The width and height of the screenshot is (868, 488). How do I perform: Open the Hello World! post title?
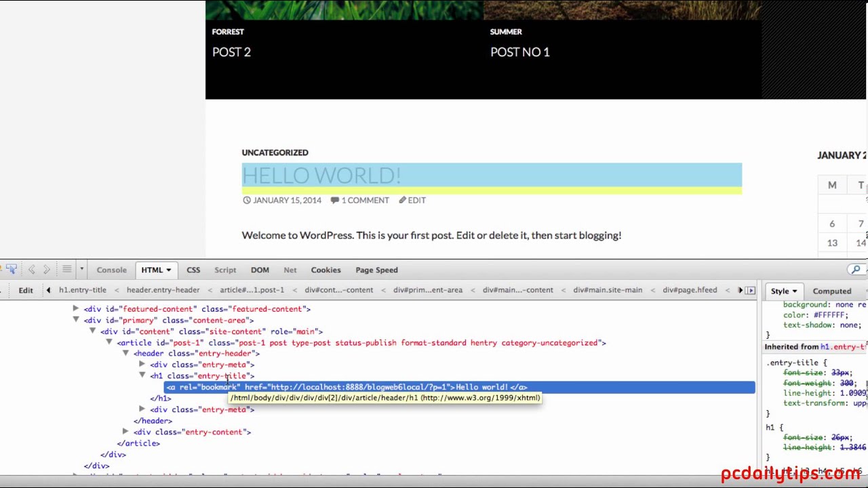pyautogui.click(x=321, y=176)
